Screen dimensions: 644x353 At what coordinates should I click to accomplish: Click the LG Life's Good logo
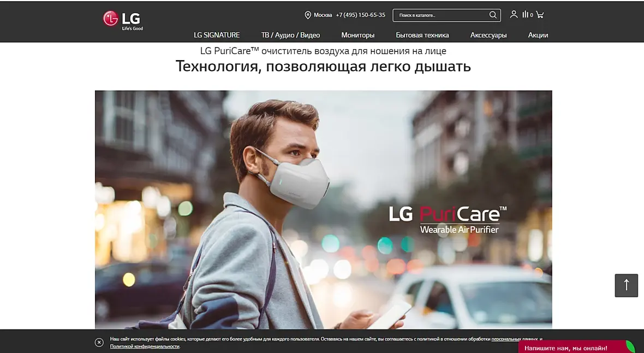coord(123,20)
